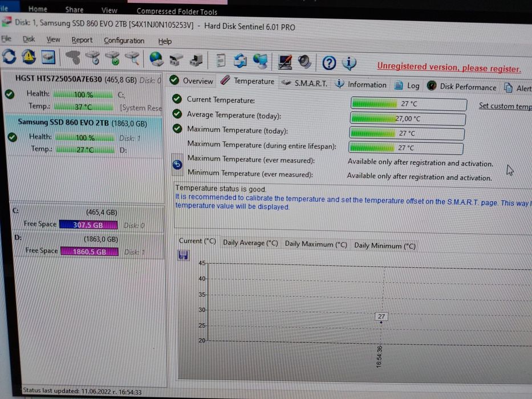Select the HGST HTS725050A7E630 disk entry

83,92
